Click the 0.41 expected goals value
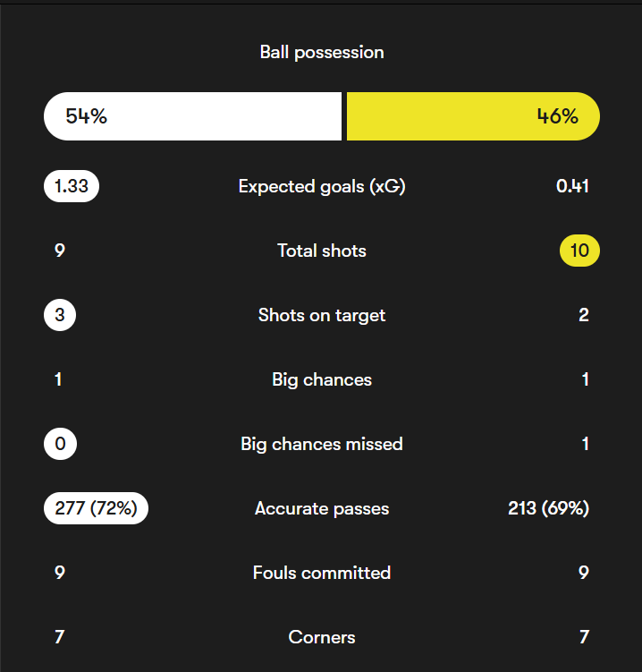 pos(572,186)
